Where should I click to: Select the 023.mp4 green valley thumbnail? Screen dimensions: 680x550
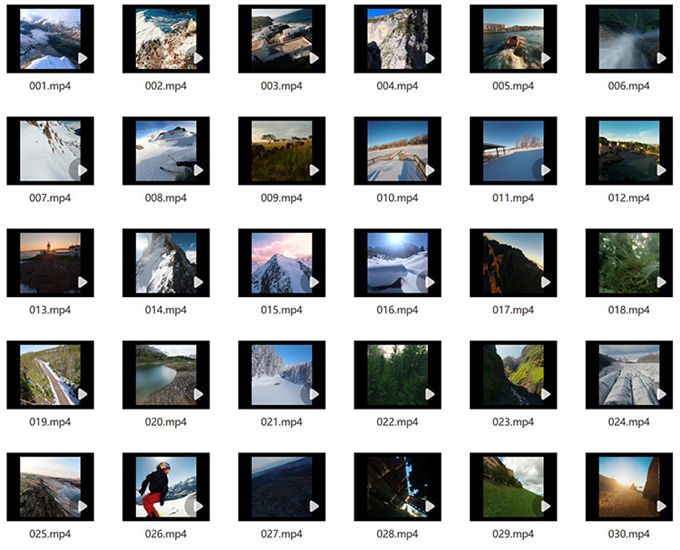(513, 375)
